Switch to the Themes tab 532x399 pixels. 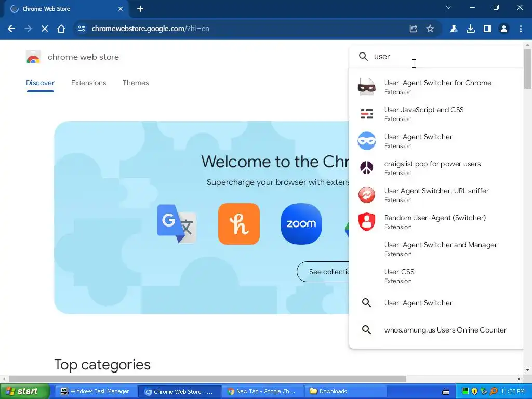pyautogui.click(x=136, y=83)
